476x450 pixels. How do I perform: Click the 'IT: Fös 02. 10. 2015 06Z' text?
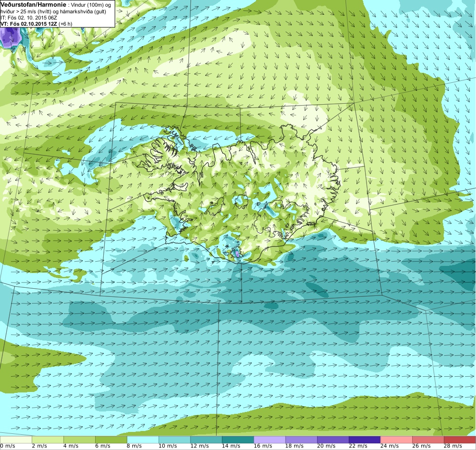pyautogui.click(x=29, y=18)
